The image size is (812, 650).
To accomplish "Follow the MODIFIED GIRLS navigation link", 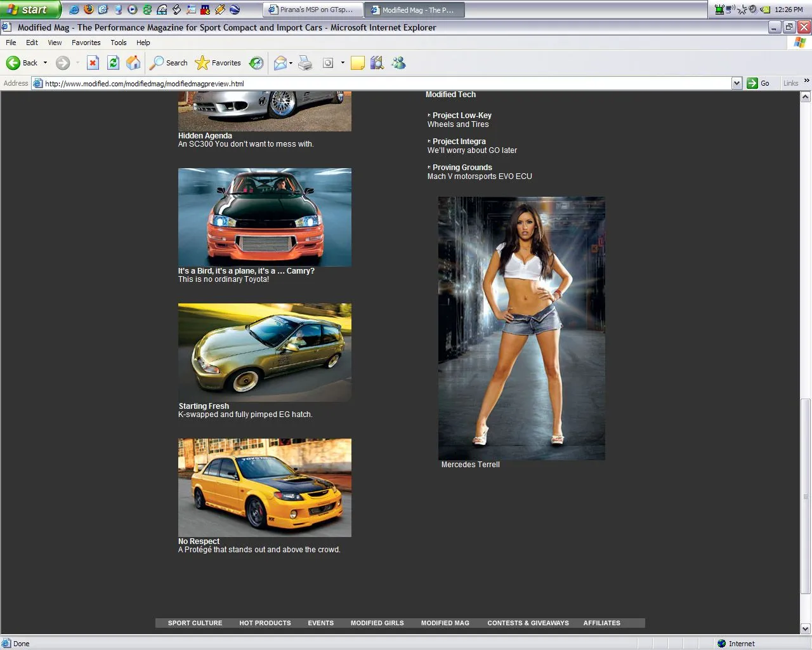I will 377,623.
